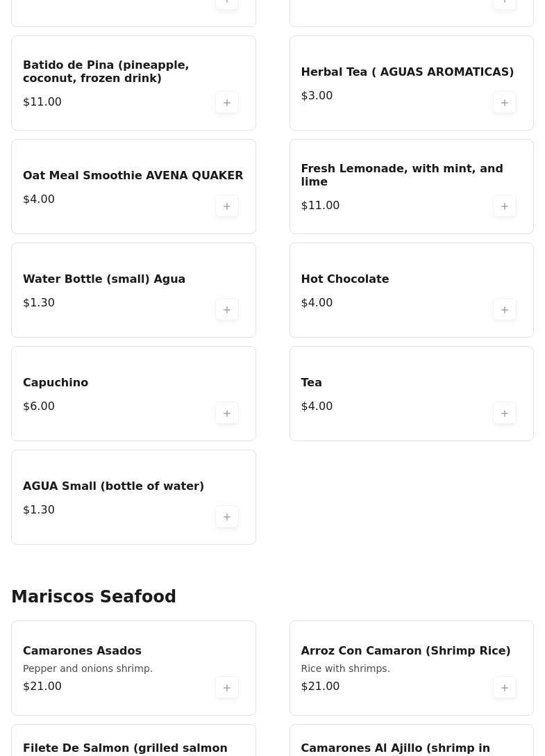Select the Filete De Salmon item title
The width and height of the screenshot is (545, 756).
tap(125, 748)
